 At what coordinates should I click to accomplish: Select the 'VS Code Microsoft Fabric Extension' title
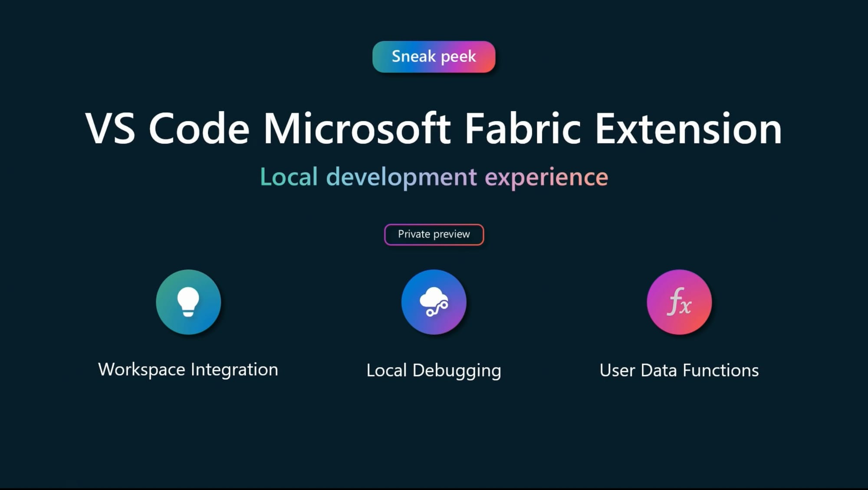434,128
